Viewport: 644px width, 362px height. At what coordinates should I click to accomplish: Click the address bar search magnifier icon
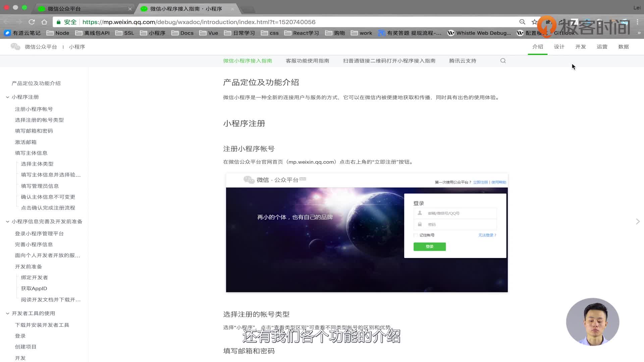(522, 22)
